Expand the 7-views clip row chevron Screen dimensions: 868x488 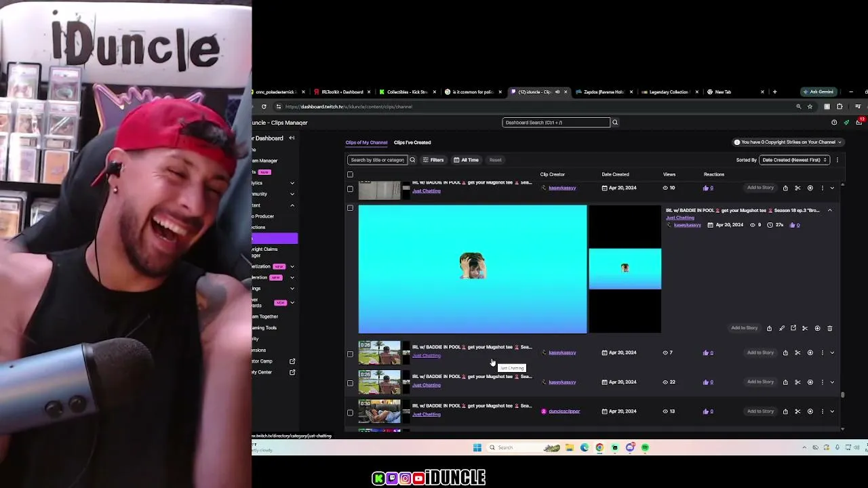[832, 352]
